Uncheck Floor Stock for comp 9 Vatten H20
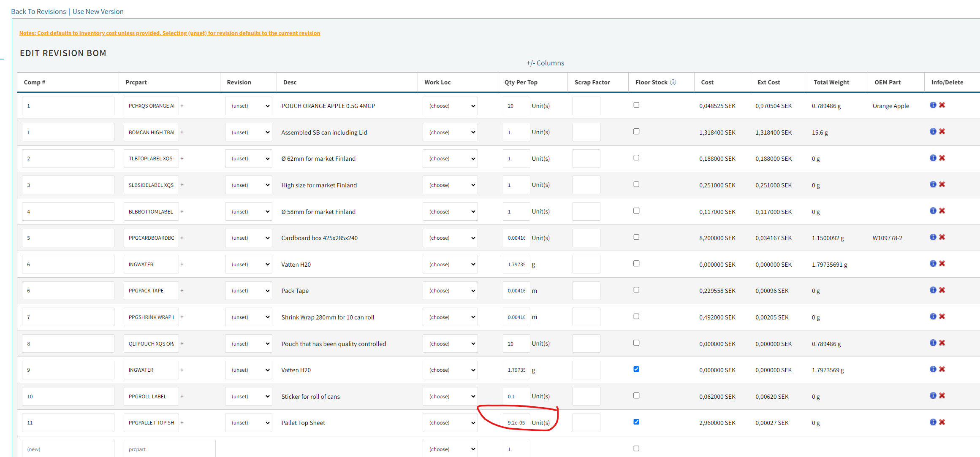Screen dimensions: 980x457 coord(636,369)
